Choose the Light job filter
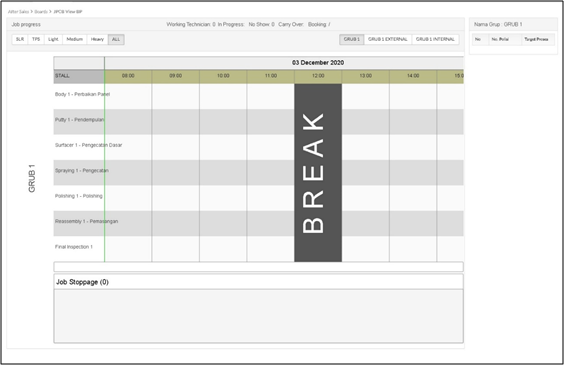This screenshot has width=564, height=365. tap(53, 39)
